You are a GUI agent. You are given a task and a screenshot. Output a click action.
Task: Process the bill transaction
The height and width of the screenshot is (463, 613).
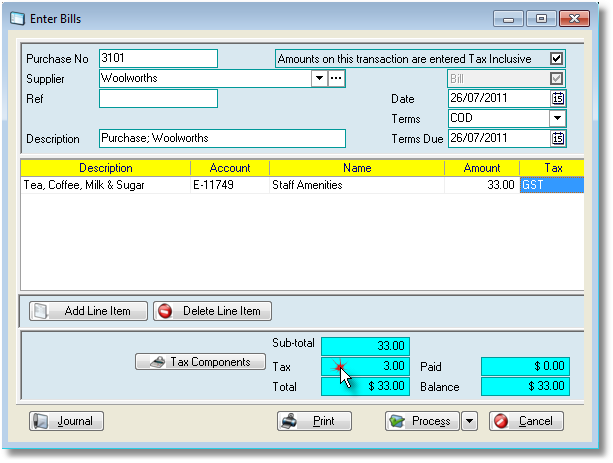(x=421, y=421)
